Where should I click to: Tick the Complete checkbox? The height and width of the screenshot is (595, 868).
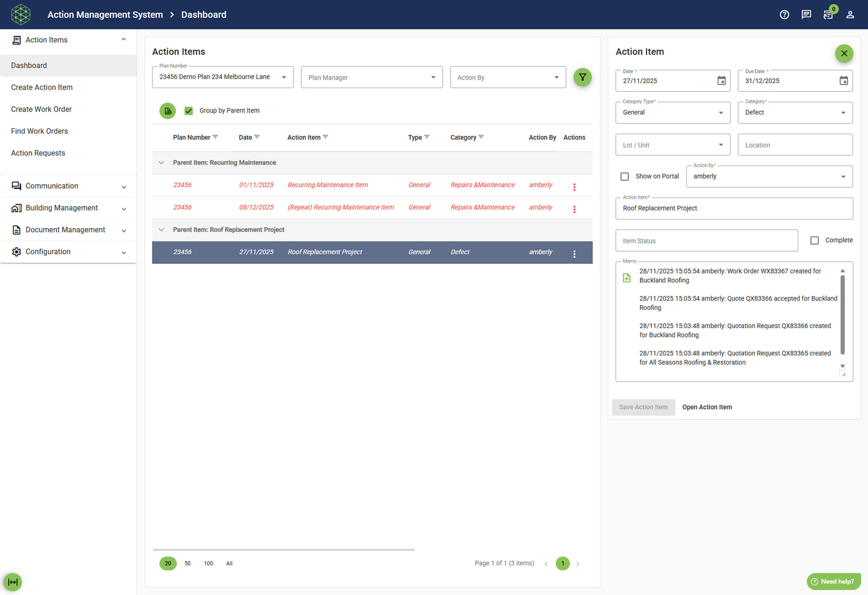(x=814, y=241)
